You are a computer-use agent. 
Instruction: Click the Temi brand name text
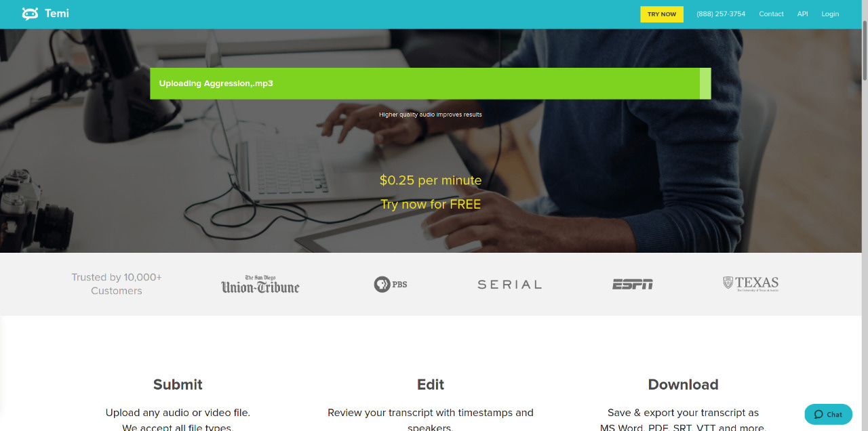57,14
